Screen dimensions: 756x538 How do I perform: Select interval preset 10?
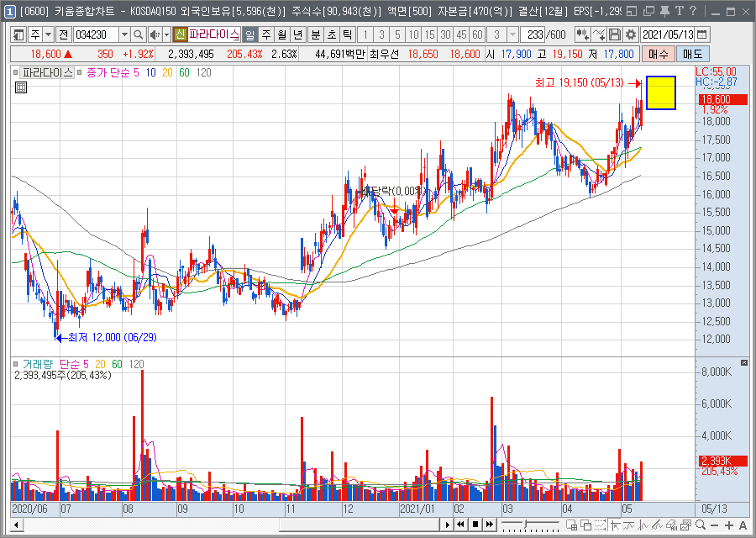coord(413,34)
